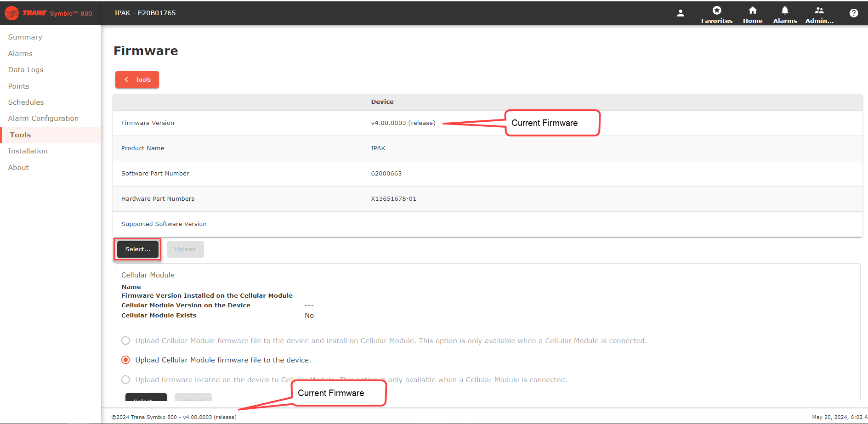Click Software Part Number value 62000663
This screenshot has height=424, width=868.
pyautogui.click(x=386, y=174)
